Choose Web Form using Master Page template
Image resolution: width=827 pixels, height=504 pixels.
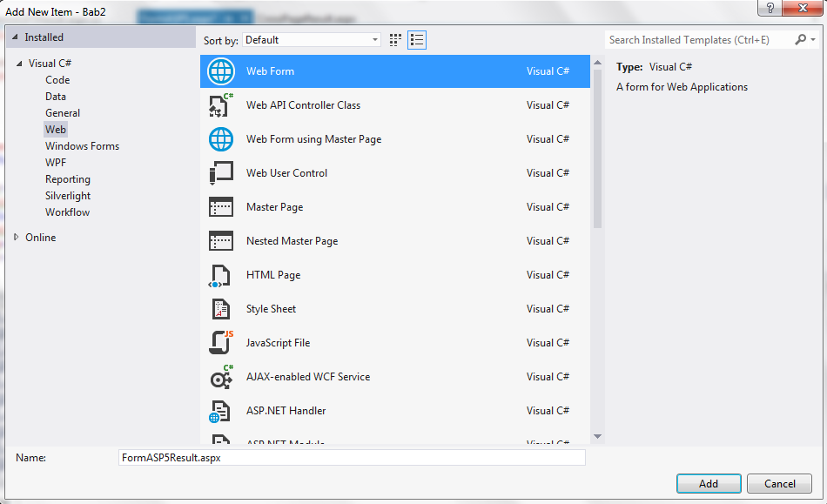pyautogui.click(x=395, y=139)
